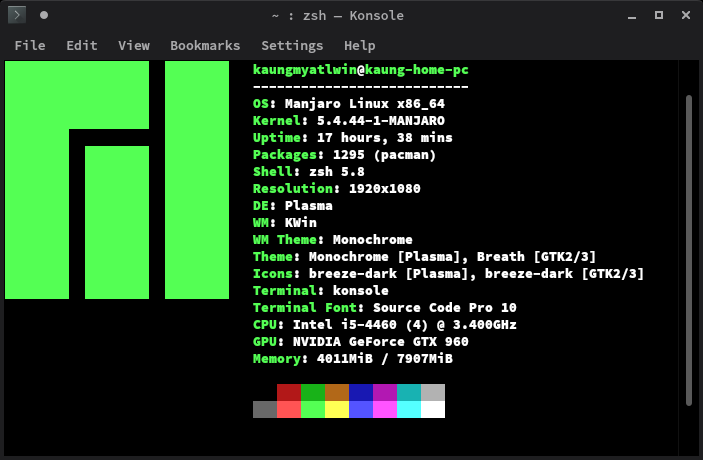Open the File menu
The height and width of the screenshot is (460, 703).
pyautogui.click(x=30, y=45)
